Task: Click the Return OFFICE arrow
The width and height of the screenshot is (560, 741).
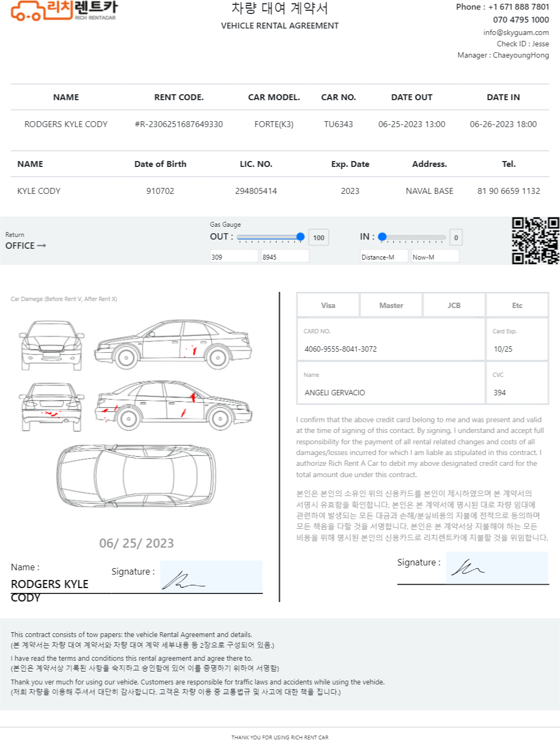Action: (x=41, y=246)
